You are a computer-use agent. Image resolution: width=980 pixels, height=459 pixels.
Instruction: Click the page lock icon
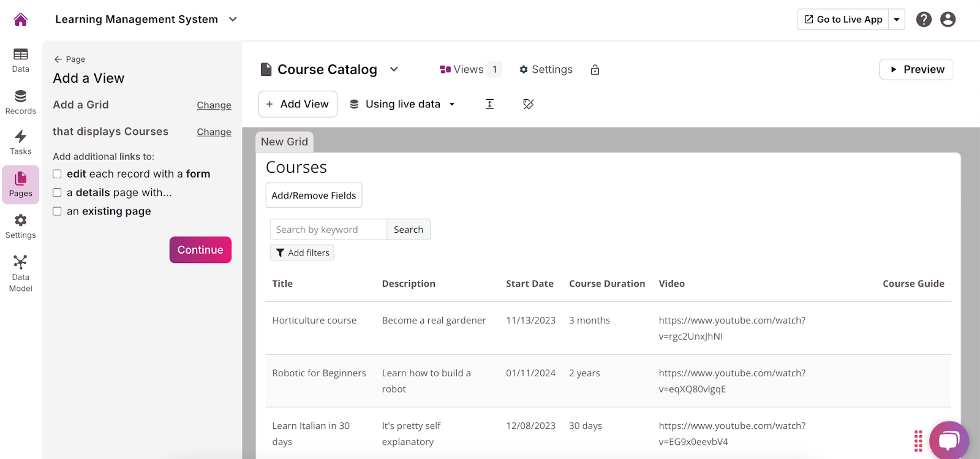click(595, 70)
